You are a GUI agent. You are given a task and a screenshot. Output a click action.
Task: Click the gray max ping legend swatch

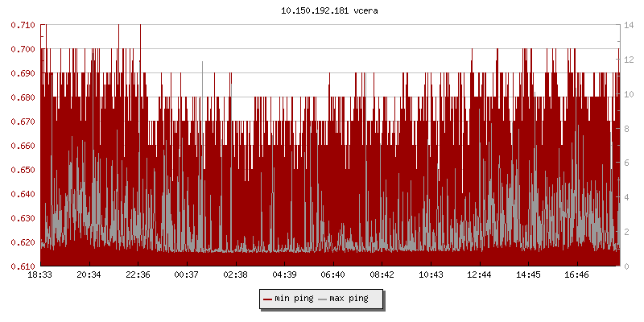[323, 299]
